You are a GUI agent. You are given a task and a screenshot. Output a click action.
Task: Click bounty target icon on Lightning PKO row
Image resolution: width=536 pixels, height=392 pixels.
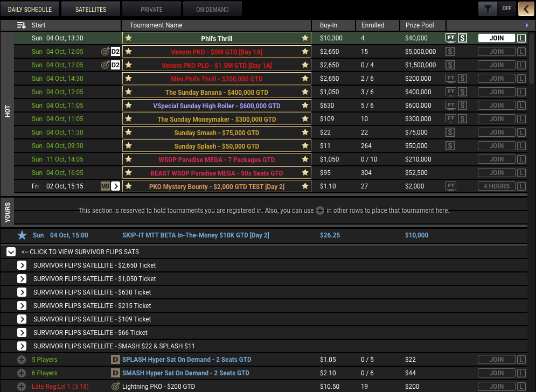point(116,386)
